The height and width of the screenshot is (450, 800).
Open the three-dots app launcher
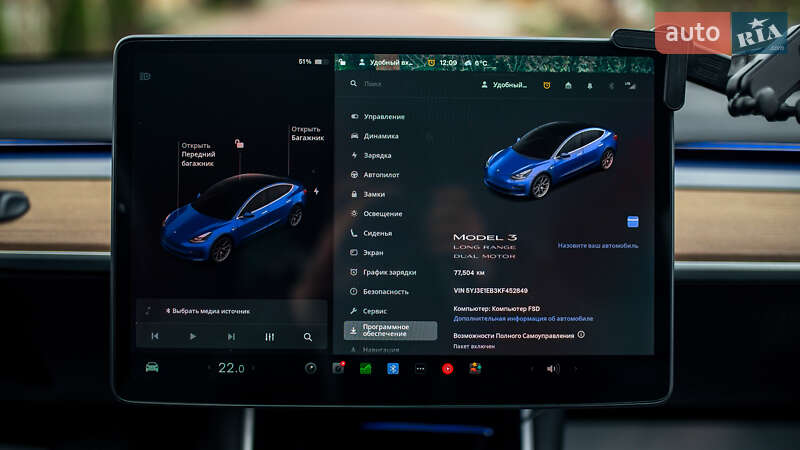(x=420, y=368)
